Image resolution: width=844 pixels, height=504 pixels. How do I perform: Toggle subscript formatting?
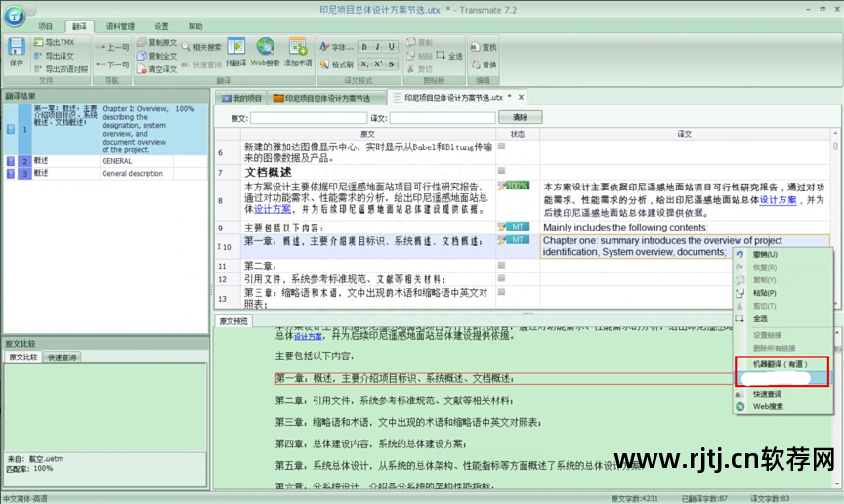tap(364, 64)
